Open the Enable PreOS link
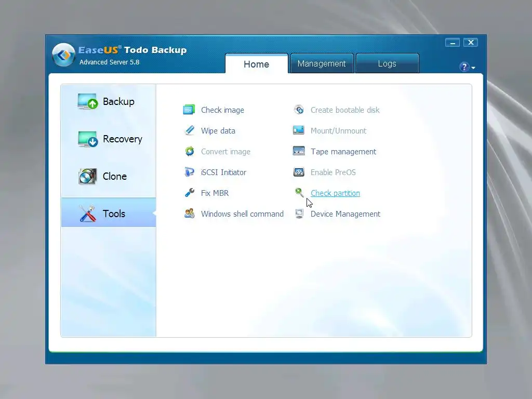 333,172
